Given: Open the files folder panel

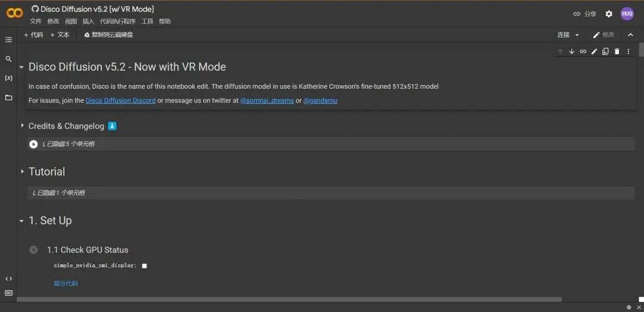Looking at the screenshot, I should tap(8, 98).
